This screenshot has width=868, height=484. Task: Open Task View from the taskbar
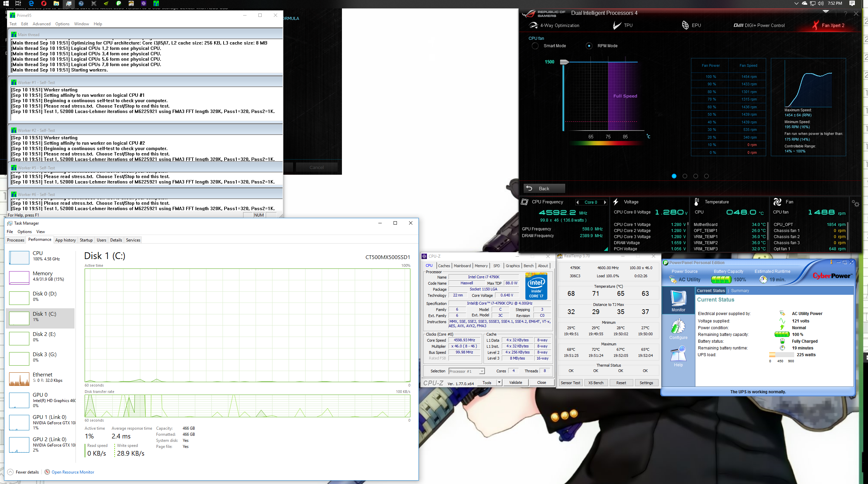[x=18, y=3]
